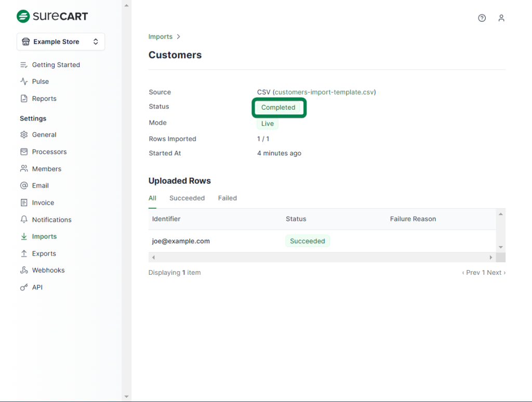The height and width of the screenshot is (402, 532).
Task: Click the API key icon
Action: pyautogui.click(x=24, y=287)
